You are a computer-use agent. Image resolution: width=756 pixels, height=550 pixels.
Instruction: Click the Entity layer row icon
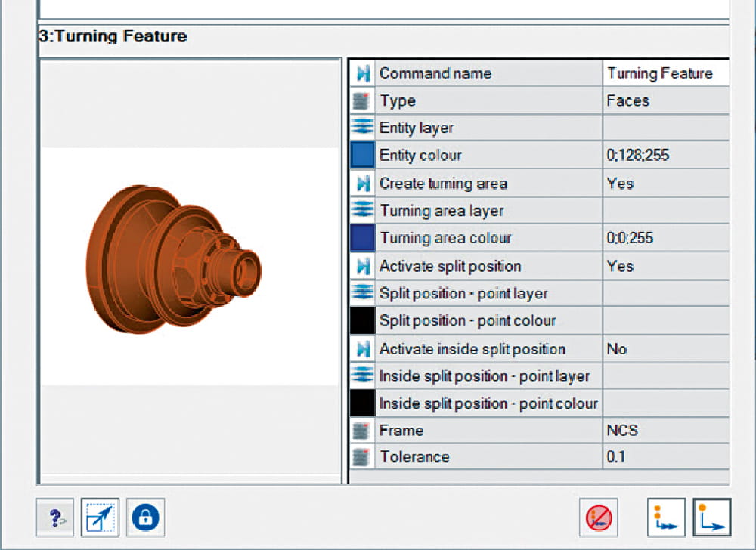coord(363,128)
